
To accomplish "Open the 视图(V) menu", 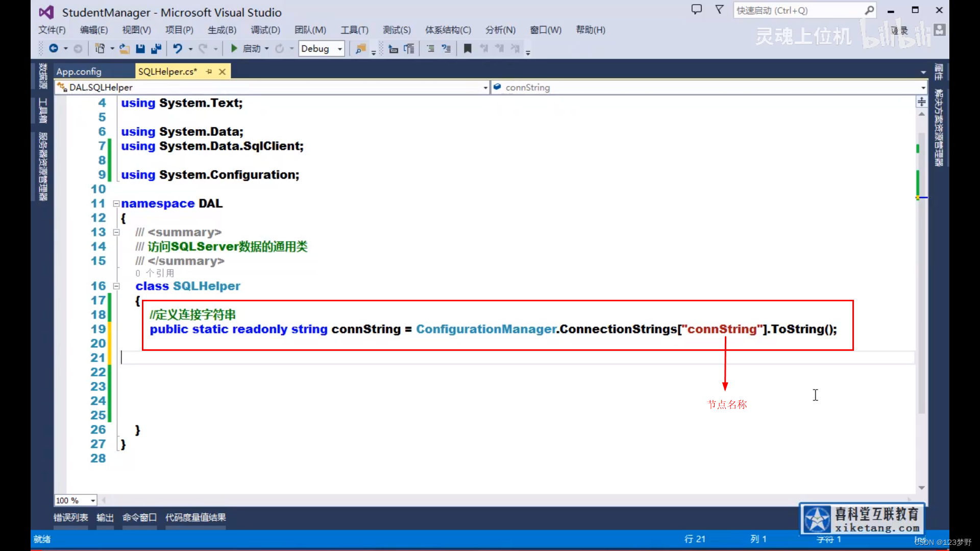I will pyautogui.click(x=136, y=30).
